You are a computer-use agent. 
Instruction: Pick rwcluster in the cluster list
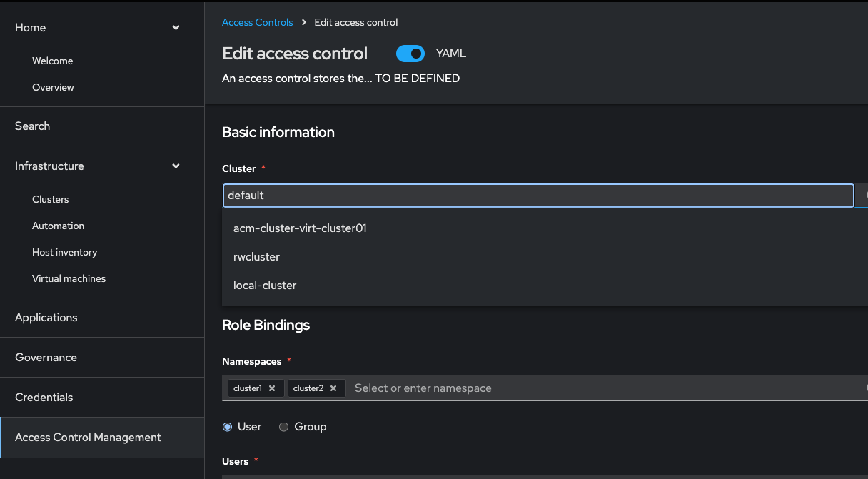tap(256, 257)
